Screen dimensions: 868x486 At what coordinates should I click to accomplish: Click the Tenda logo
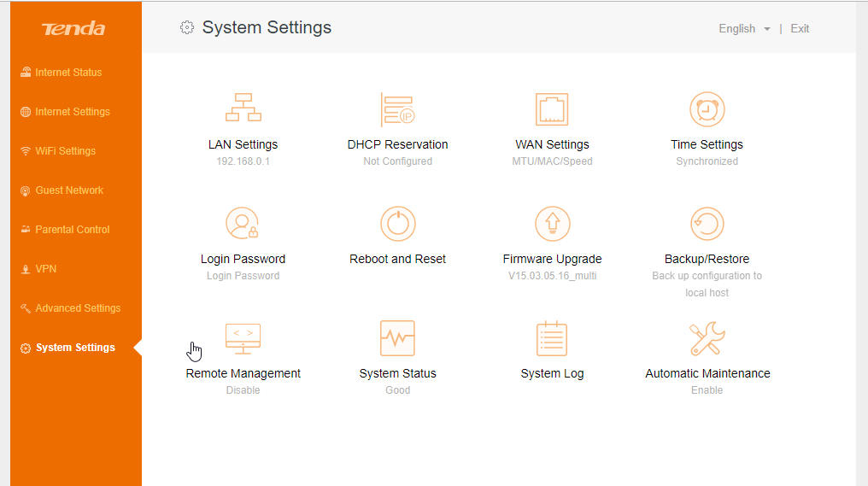coord(73,29)
